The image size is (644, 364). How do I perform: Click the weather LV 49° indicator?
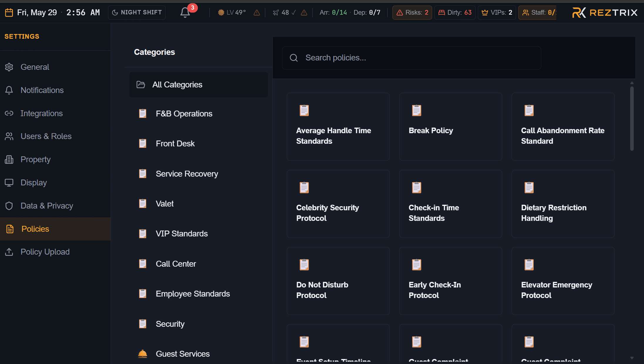(x=232, y=13)
